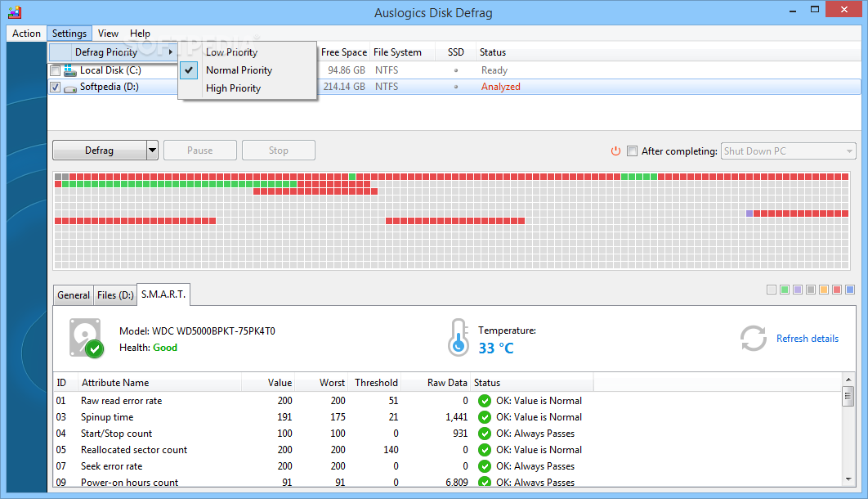Image resolution: width=868 pixels, height=499 pixels.
Task: Select Normal Priority option
Action: coord(248,70)
